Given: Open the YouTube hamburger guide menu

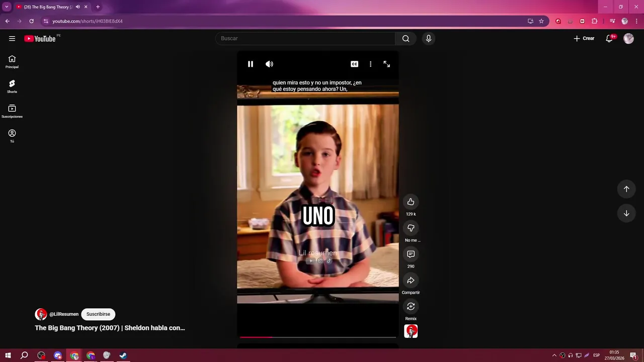Looking at the screenshot, I should point(12,38).
